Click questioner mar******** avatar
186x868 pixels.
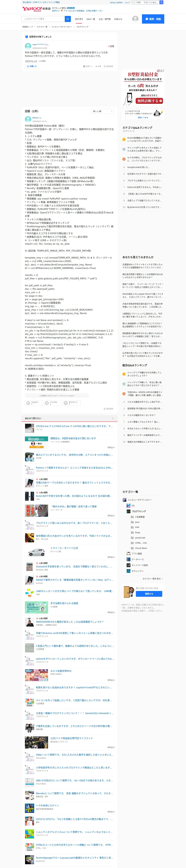click(x=28, y=46)
